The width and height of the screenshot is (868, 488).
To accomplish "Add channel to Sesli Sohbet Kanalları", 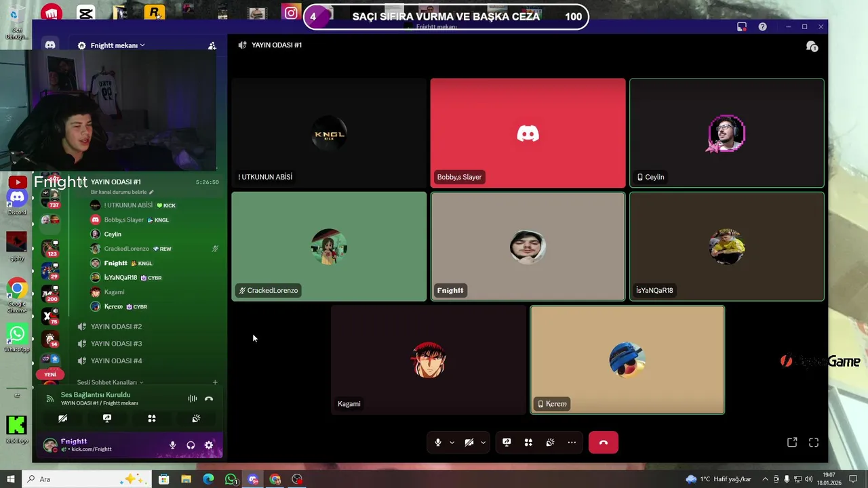I will pyautogui.click(x=215, y=382).
